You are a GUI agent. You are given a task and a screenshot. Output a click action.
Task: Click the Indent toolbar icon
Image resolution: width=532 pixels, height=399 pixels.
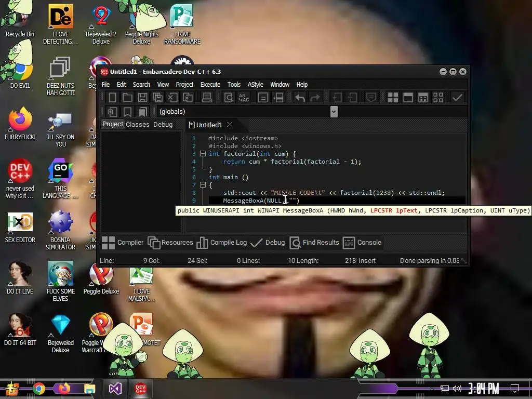tap(337, 98)
